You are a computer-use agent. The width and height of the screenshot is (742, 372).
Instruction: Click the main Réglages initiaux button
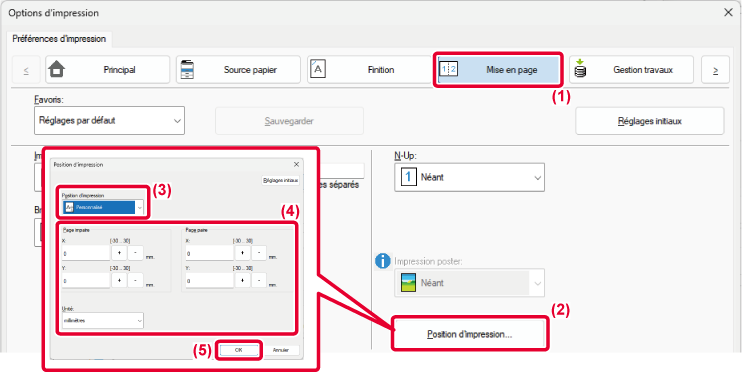650,121
